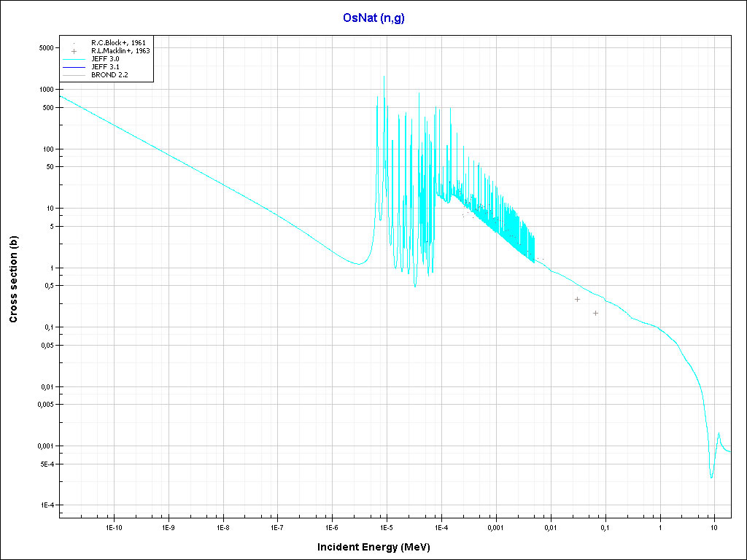Image resolution: width=747 pixels, height=560 pixels.
Task: Click the blue line swatch beside JEFF 3.1
Action: click(x=74, y=66)
